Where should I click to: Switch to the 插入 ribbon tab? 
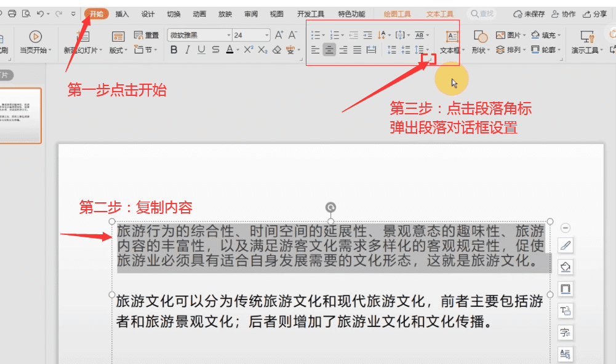121,13
